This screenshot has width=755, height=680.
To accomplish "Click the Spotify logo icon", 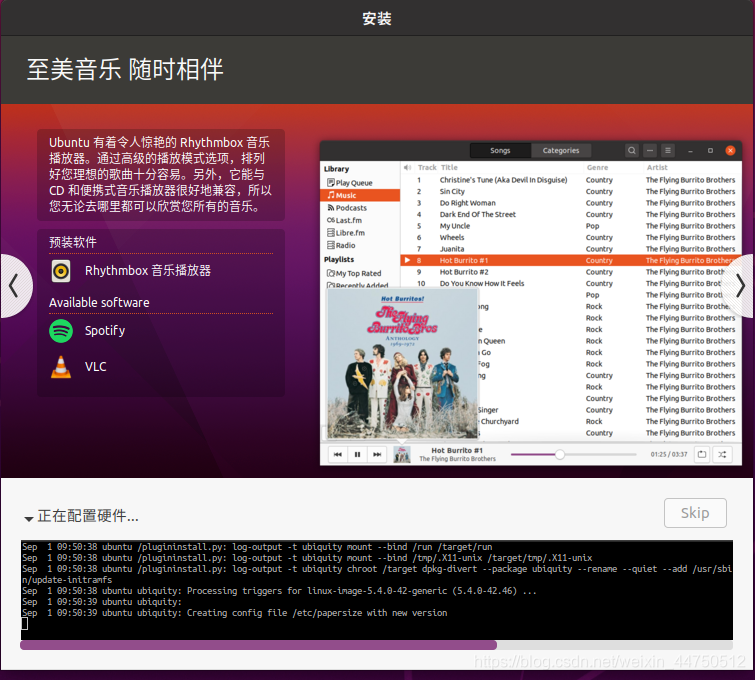I will click(x=61, y=331).
